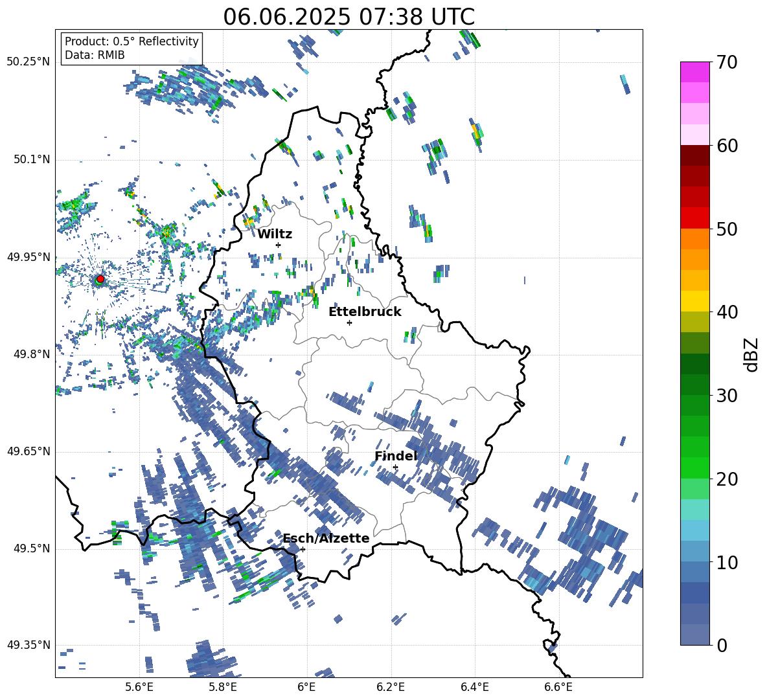
Task: Click the colorbar tick label 0
Action: pos(722,645)
